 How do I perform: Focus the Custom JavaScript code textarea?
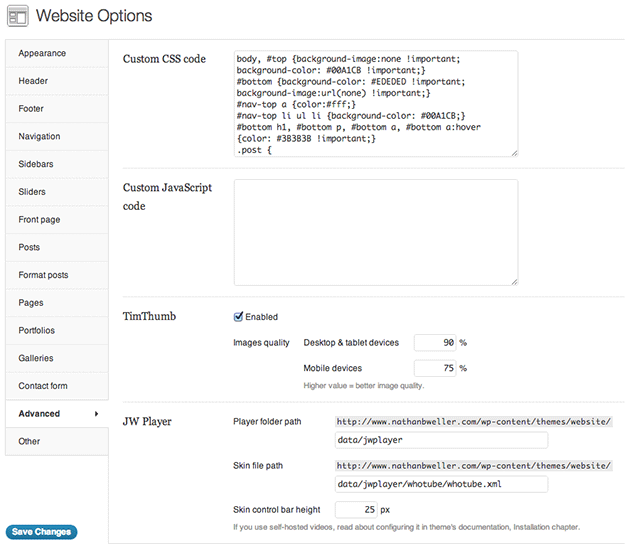tap(375, 233)
